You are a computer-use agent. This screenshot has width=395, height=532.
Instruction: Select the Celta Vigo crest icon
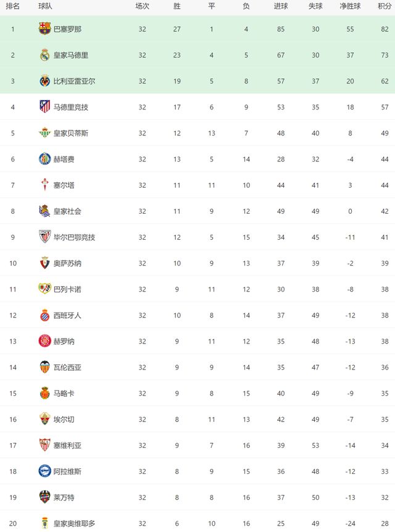pos(44,185)
